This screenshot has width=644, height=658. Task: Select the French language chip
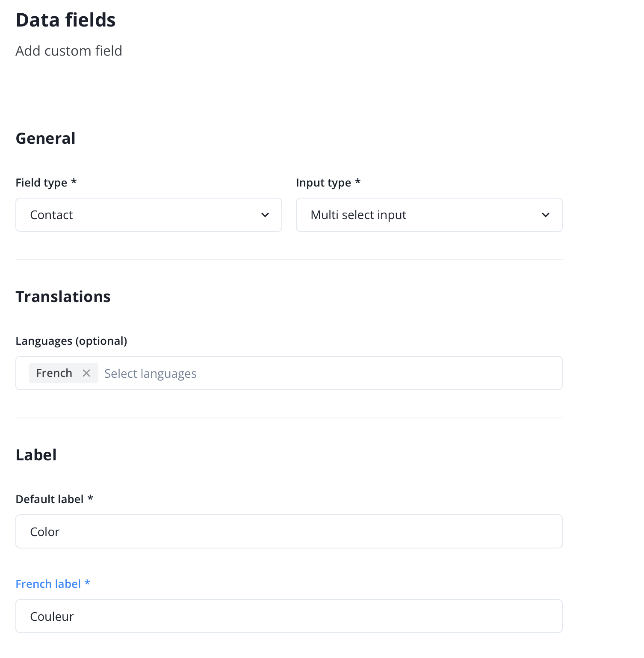click(x=54, y=373)
